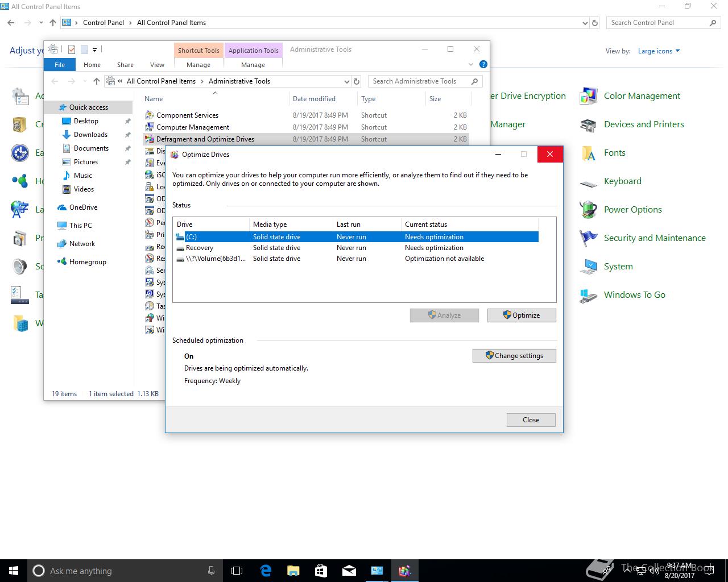Open the File menu in Administrative Tools
This screenshot has width=728, height=582.
point(60,65)
